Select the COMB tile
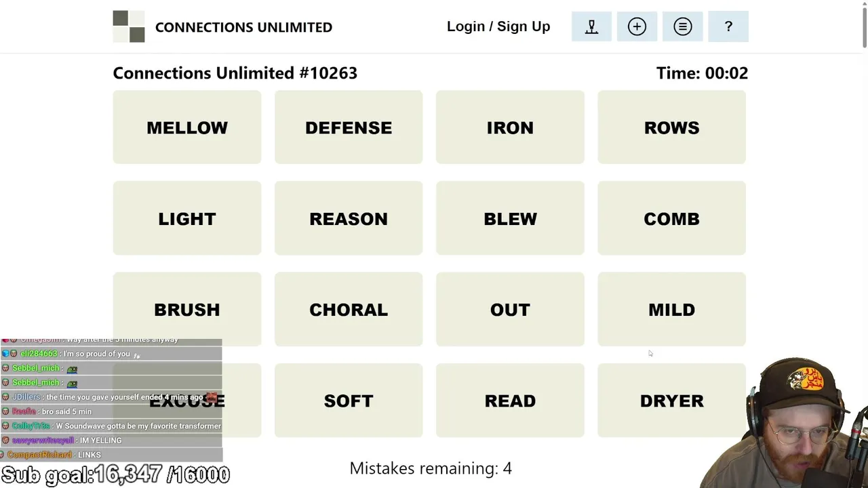868x488 pixels. [671, 219]
